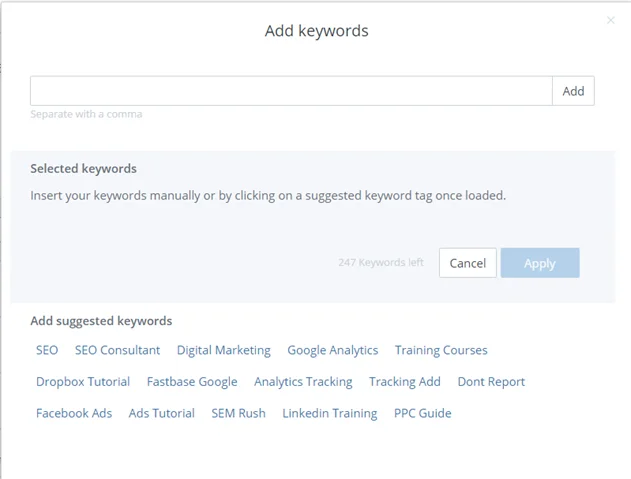This screenshot has height=479, width=631.
Task: Choose the Analytics Tracking keyword
Action: click(303, 382)
